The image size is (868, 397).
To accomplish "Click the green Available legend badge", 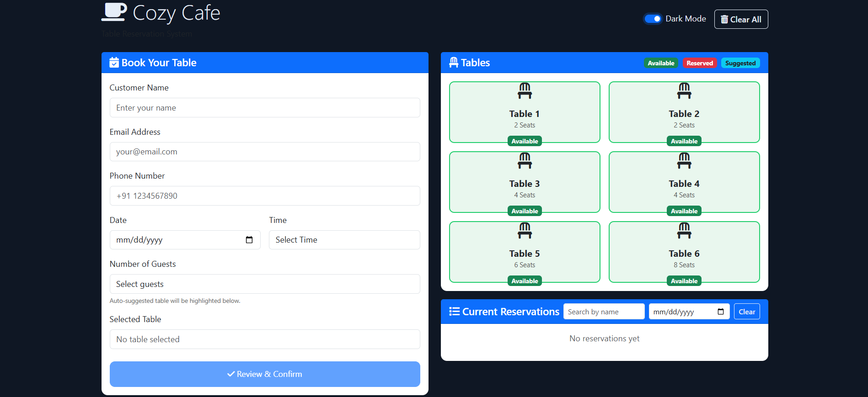I will tap(660, 63).
